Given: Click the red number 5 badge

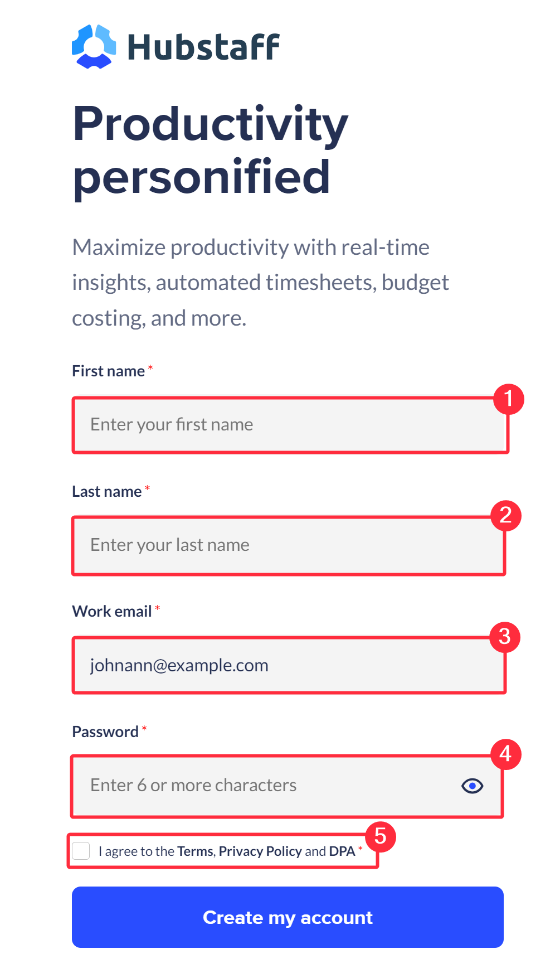Looking at the screenshot, I should [x=381, y=836].
